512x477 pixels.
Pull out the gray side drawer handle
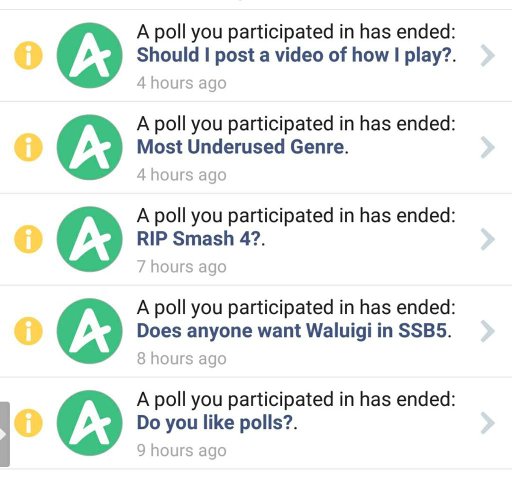(x=4, y=434)
